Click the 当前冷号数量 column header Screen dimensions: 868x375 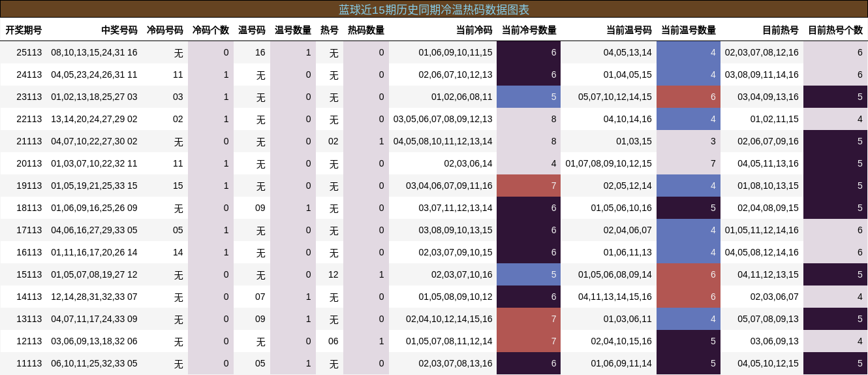click(x=529, y=30)
